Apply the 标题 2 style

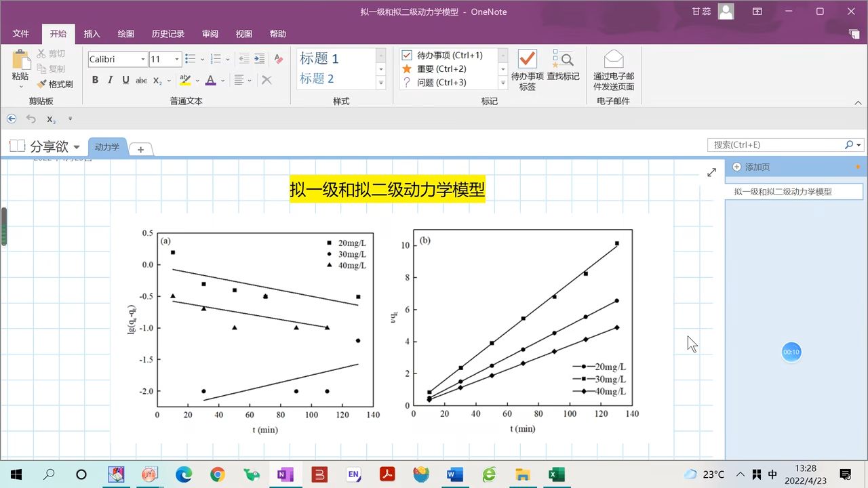(317, 79)
